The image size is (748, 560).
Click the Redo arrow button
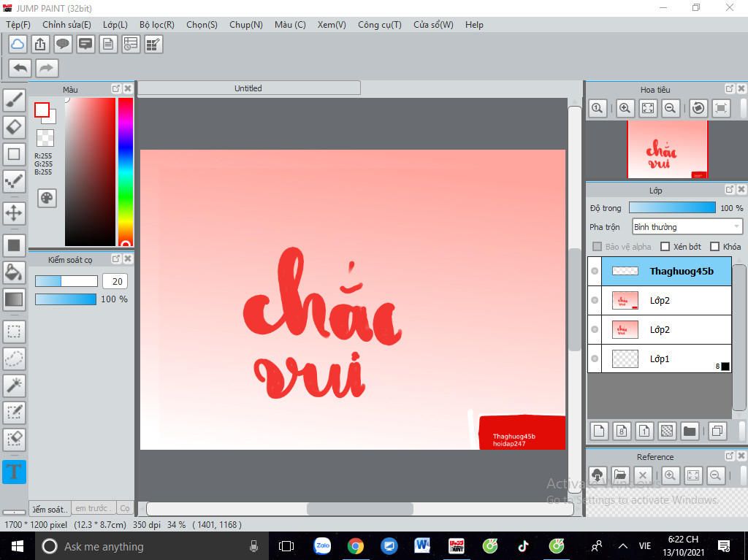coord(45,67)
